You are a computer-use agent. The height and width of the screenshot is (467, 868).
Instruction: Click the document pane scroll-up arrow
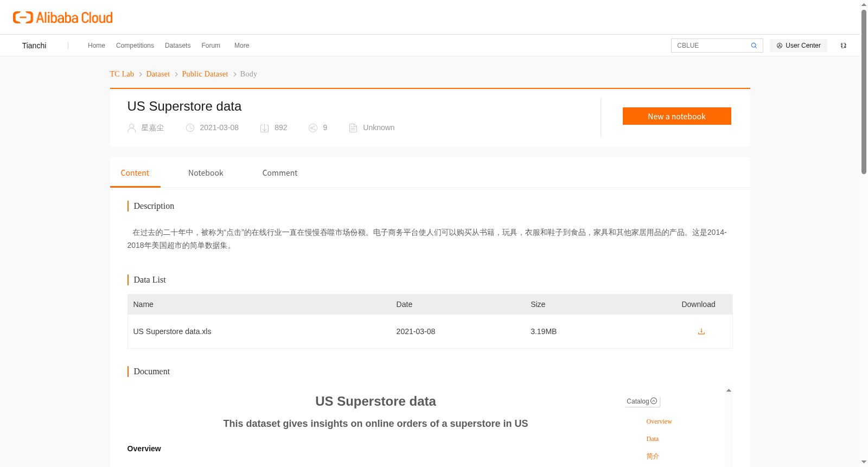click(x=729, y=391)
